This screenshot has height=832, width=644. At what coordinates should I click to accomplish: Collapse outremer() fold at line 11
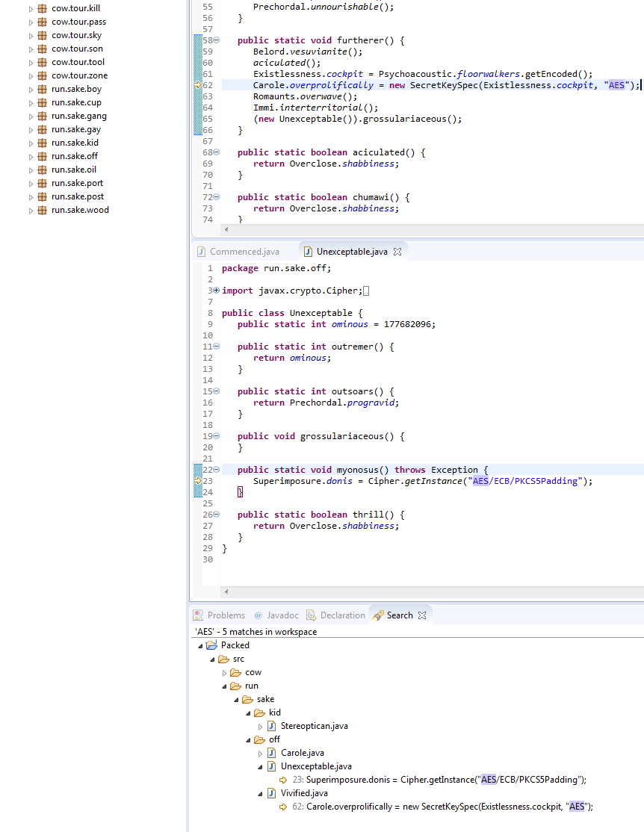[216, 347]
